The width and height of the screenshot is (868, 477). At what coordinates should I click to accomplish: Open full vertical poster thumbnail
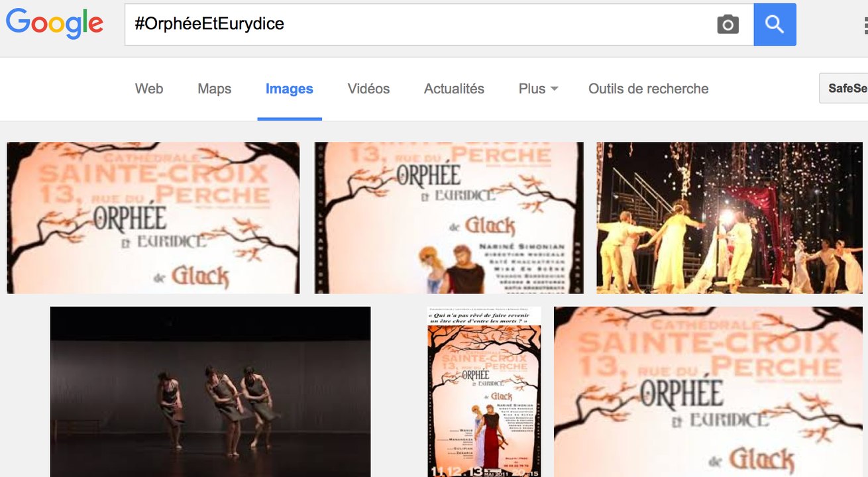tap(484, 392)
